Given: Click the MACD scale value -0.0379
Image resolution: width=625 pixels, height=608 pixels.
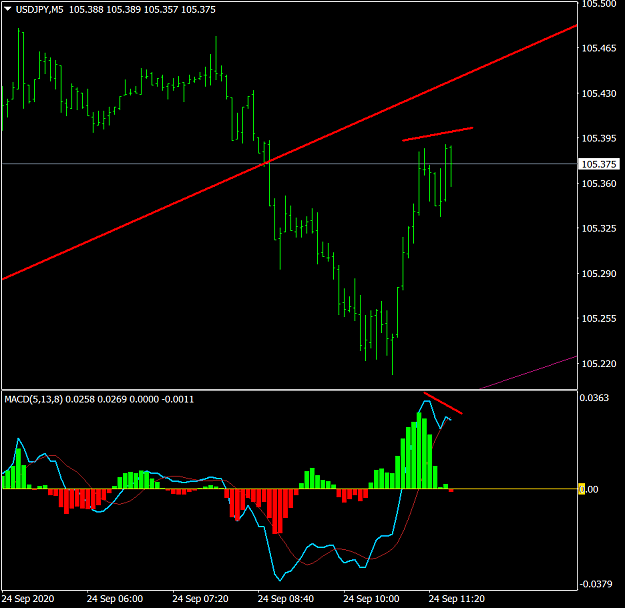Looking at the screenshot, I should (596, 584).
